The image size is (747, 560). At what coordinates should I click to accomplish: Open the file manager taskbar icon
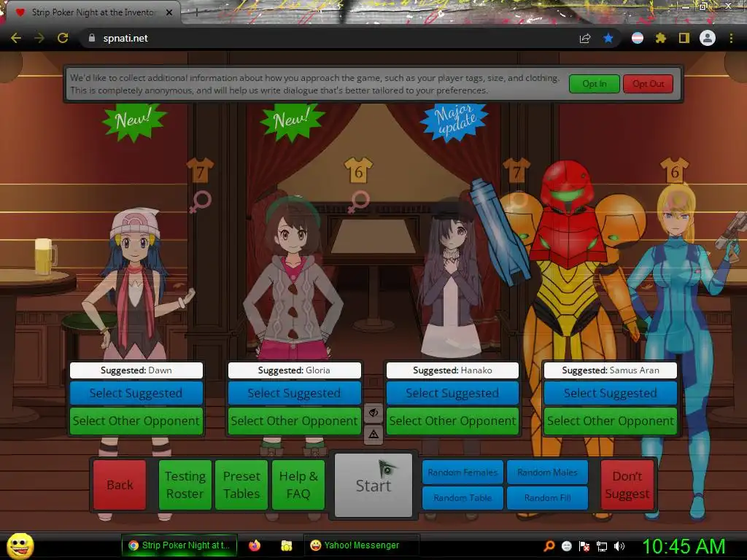tap(286, 545)
